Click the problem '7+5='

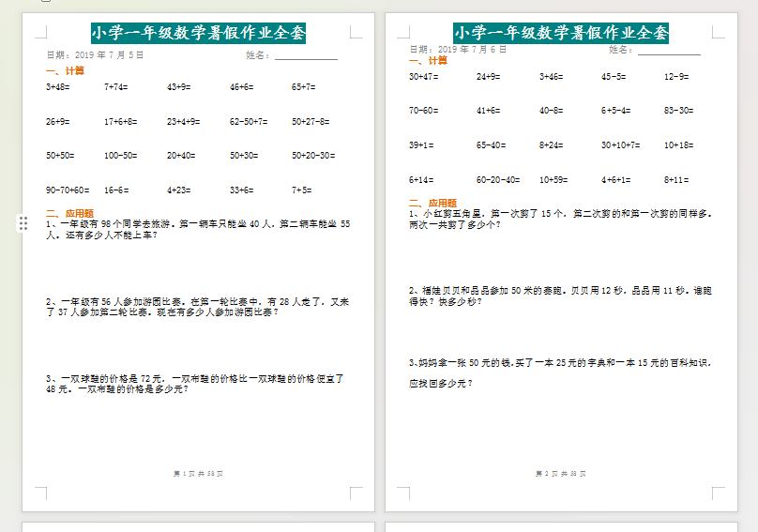(x=302, y=190)
